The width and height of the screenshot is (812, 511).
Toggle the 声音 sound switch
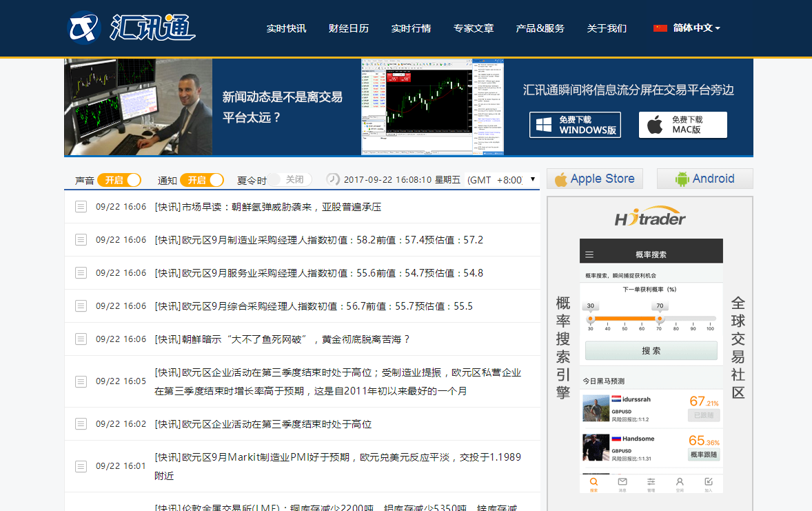coord(119,180)
